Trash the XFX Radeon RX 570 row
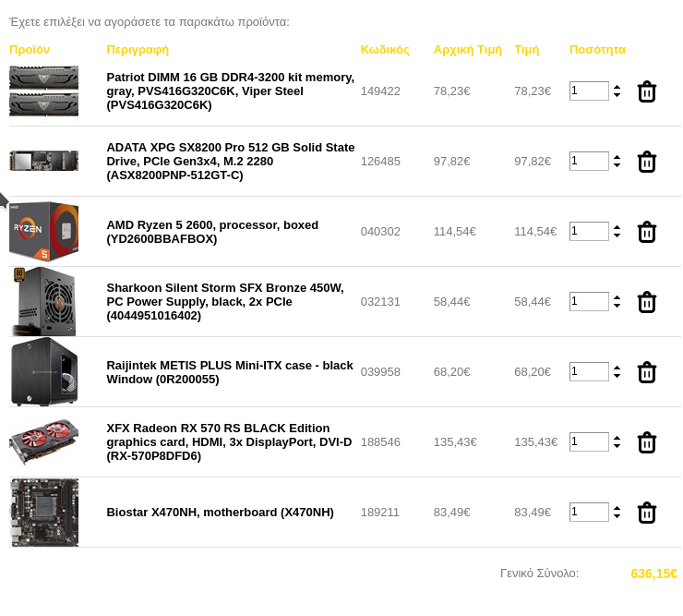 click(x=647, y=442)
